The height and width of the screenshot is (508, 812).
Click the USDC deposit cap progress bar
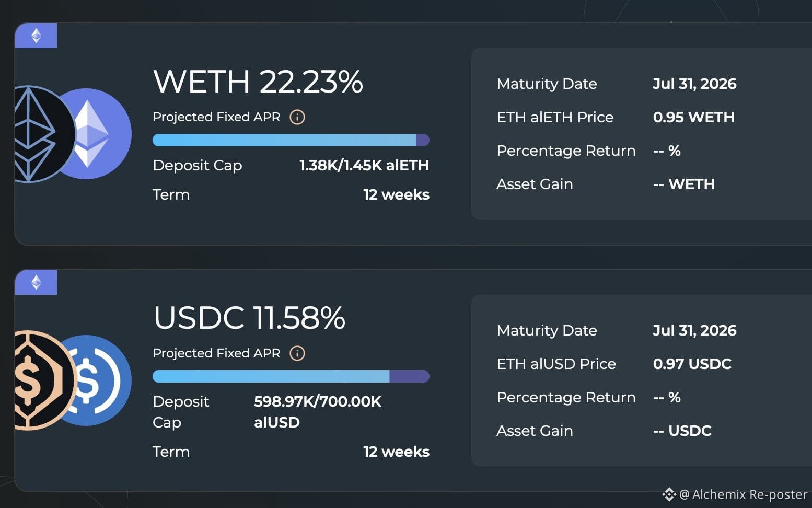291,376
